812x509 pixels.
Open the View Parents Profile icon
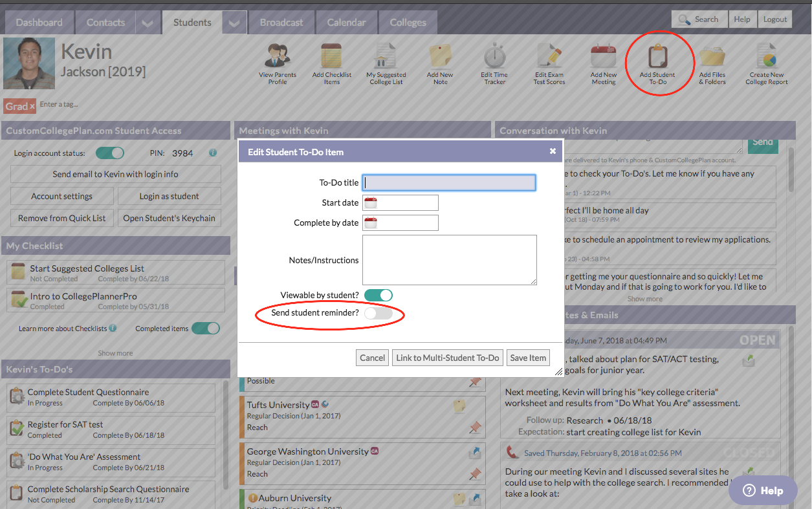pyautogui.click(x=278, y=56)
